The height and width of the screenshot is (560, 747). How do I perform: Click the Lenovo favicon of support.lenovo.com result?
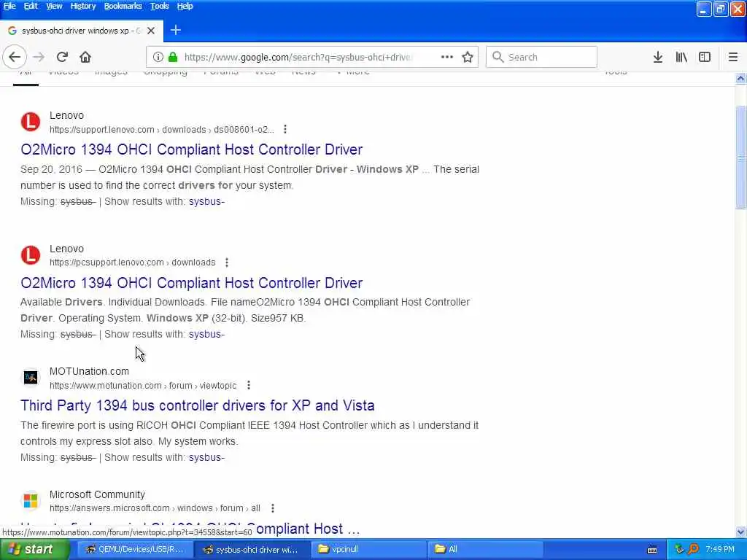point(31,122)
